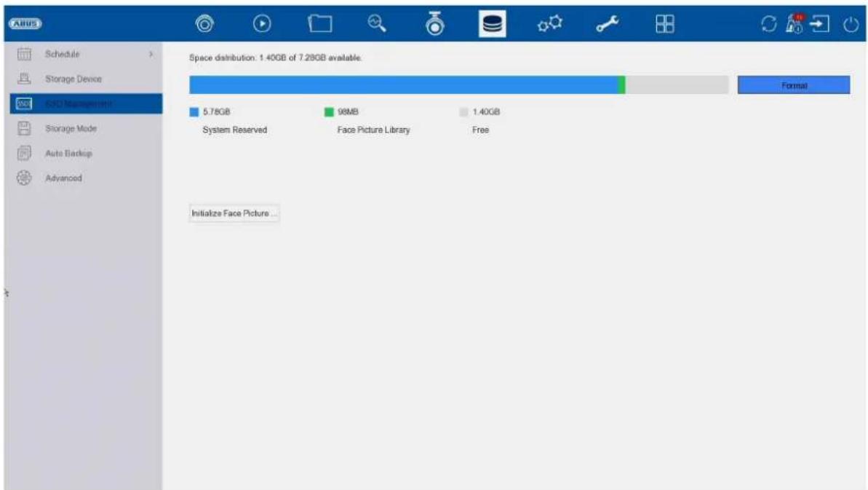The image size is (868, 490).
Task: Click gray Free space swatch
Action: [x=464, y=112]
